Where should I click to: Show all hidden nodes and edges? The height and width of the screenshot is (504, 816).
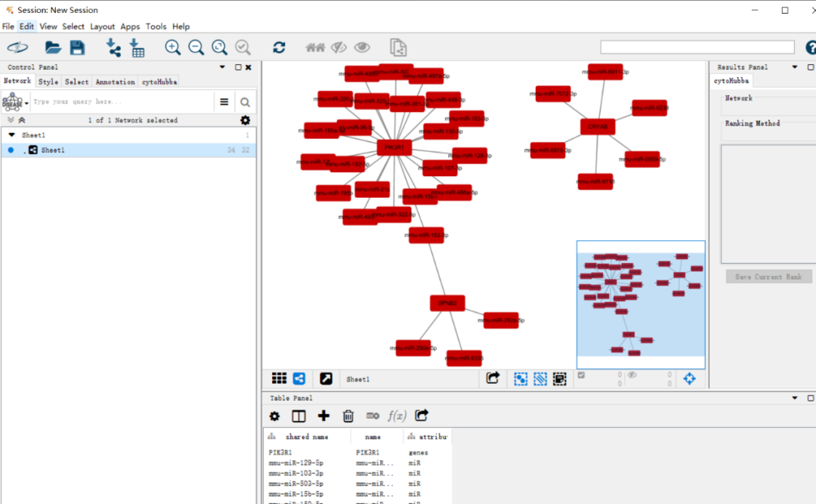362,47
